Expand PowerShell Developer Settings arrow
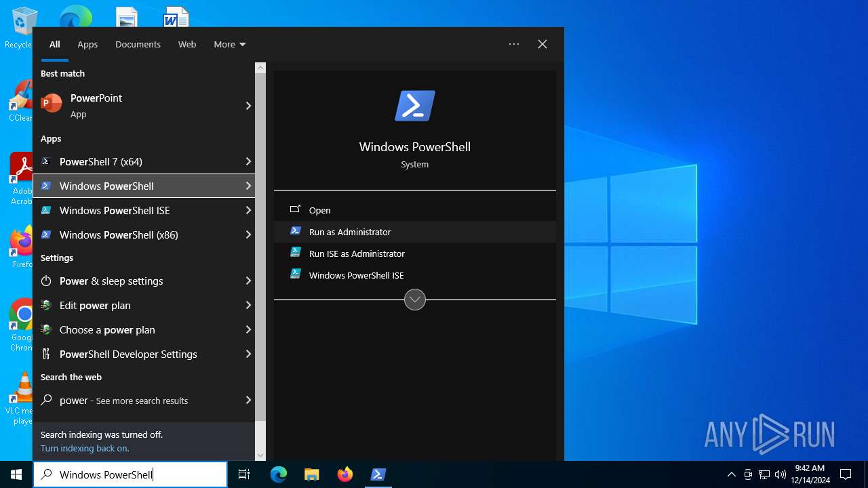Screen dimensions: 868x488 tap(248, 354)
